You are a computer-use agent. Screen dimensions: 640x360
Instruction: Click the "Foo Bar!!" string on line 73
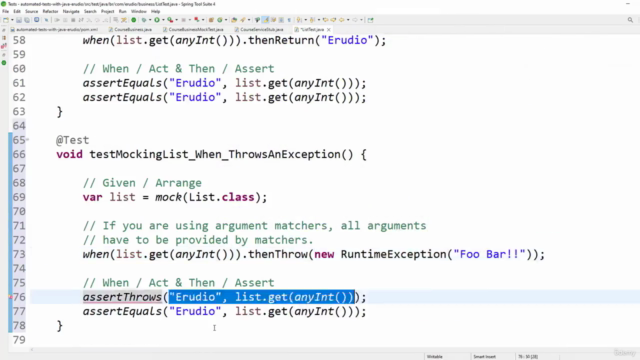489,254
